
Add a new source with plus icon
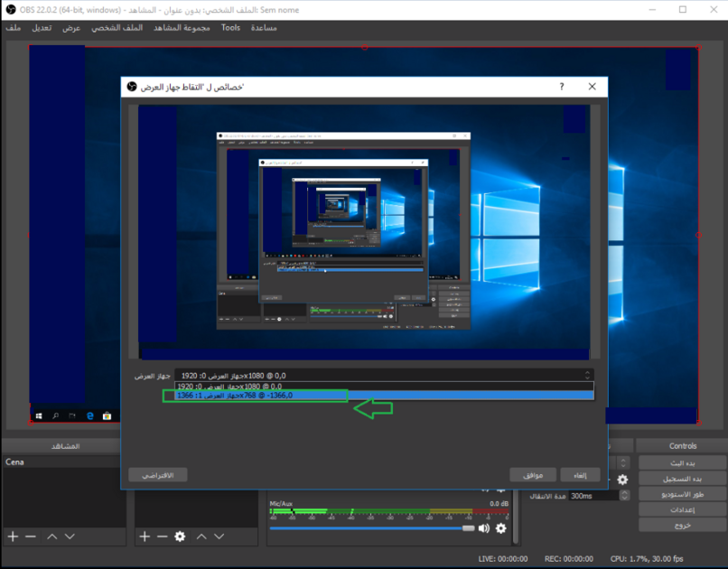pos(145,536)
